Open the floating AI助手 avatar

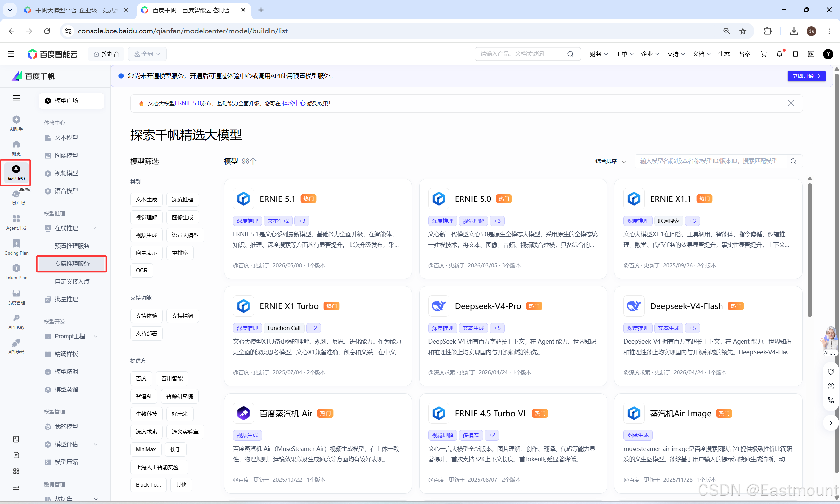tap(829, 340)
